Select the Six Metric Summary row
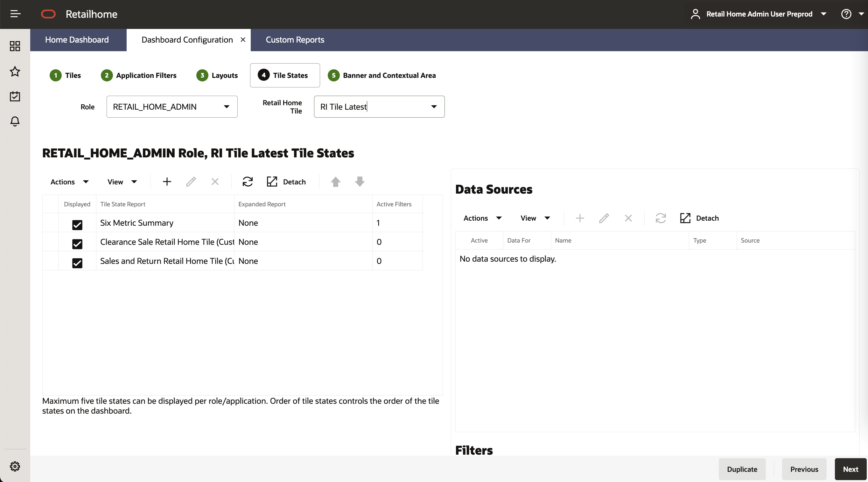 (x=233, y=223)
